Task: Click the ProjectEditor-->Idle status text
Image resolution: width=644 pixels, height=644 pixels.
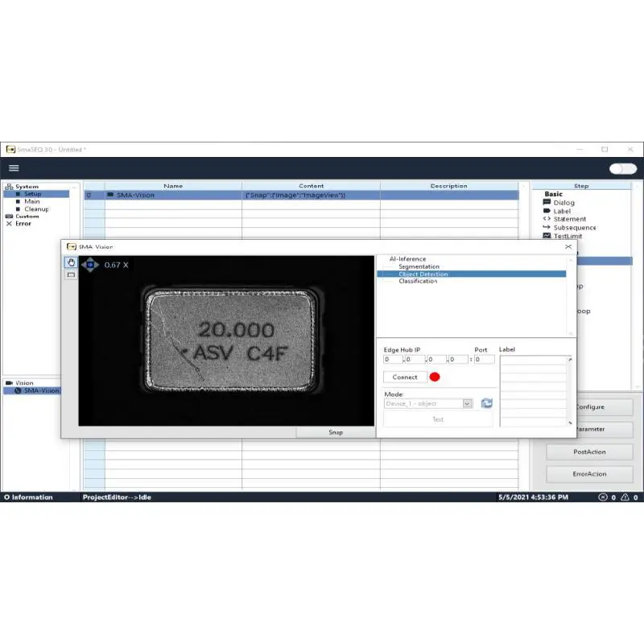Action: (x=117, y=497)
